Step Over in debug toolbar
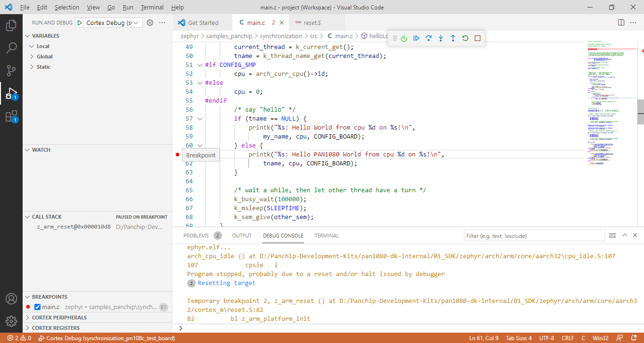 coord(429,38)
